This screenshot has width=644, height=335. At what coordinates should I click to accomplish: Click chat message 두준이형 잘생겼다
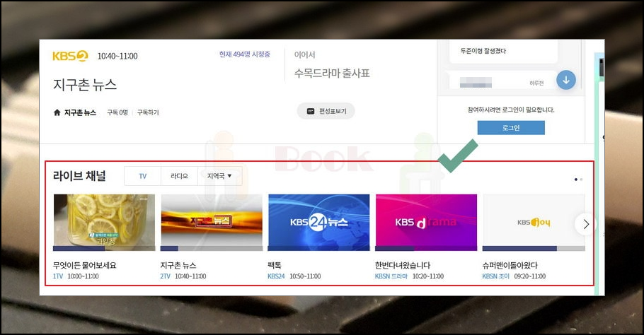click(483, 51)
